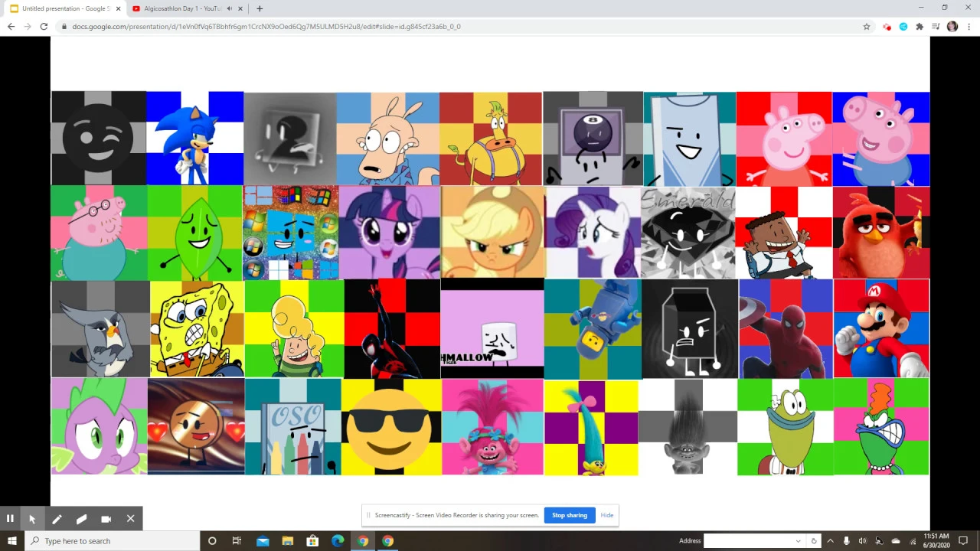Select the Twilight Sparkle pony image
This screenshot has width=980, height=551.
389,233
